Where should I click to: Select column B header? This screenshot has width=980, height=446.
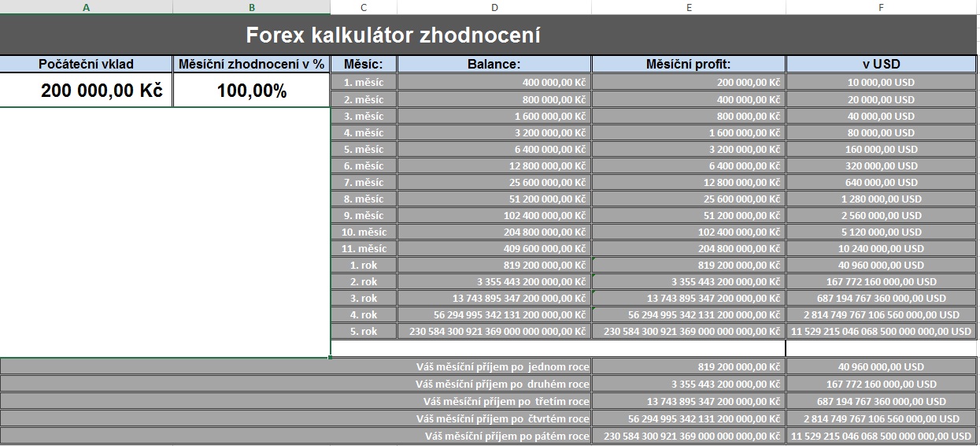[x=252, y=7]
